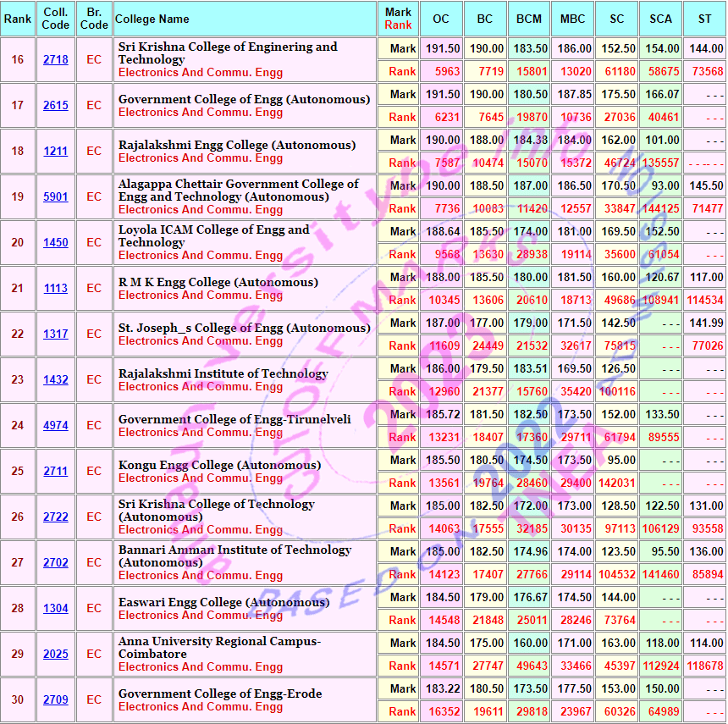Click the MBC column header
Image resolution: width=728 pixels, height=724 pixels.
click(x=572, y=19)
